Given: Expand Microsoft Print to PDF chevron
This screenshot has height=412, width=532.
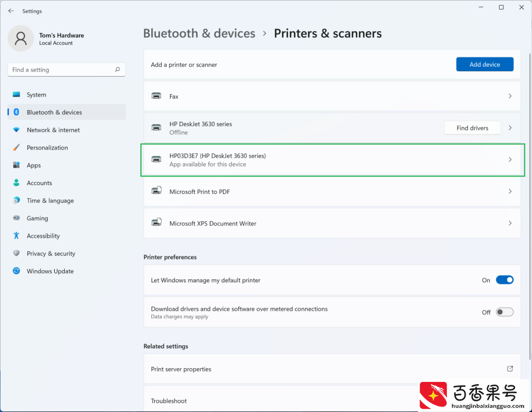Looking at the screenshot, I should coord(510,191).
